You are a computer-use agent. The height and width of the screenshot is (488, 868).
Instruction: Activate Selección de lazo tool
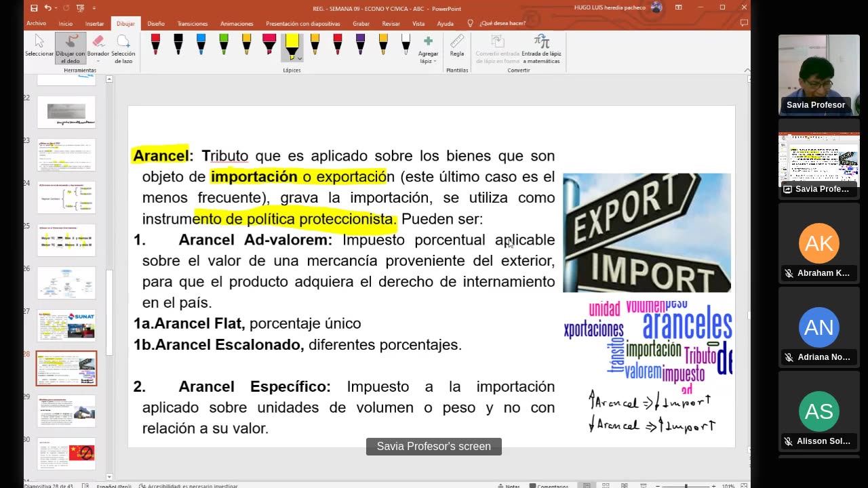(123, 48)
